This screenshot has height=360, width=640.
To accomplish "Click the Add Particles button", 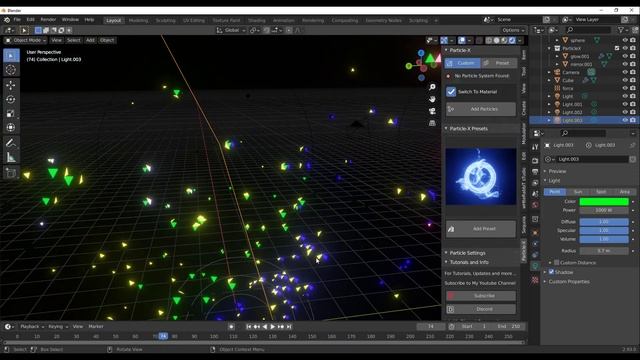I will [x=481, y=109].
